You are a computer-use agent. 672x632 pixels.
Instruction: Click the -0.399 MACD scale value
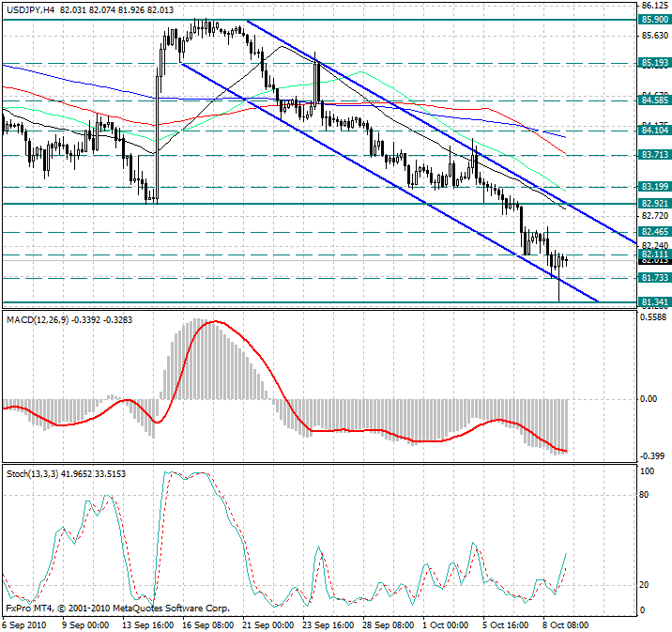[652, 455]
